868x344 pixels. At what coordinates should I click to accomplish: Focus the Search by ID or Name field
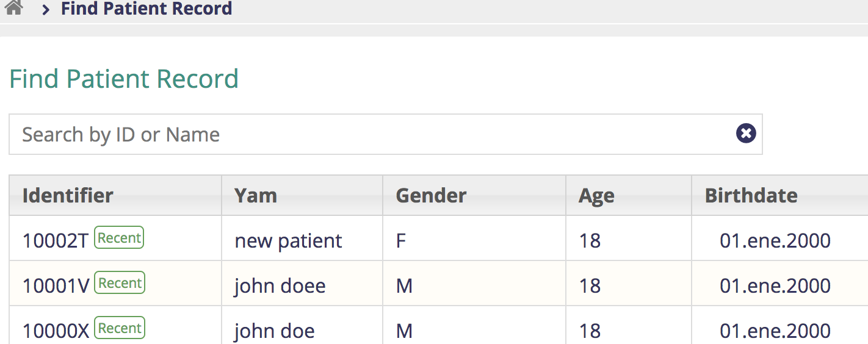click(385, 134)
